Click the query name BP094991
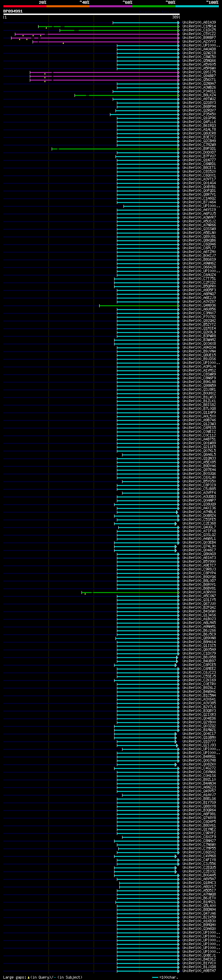Viewport: 222px width, 980px height. click(13, 11)
